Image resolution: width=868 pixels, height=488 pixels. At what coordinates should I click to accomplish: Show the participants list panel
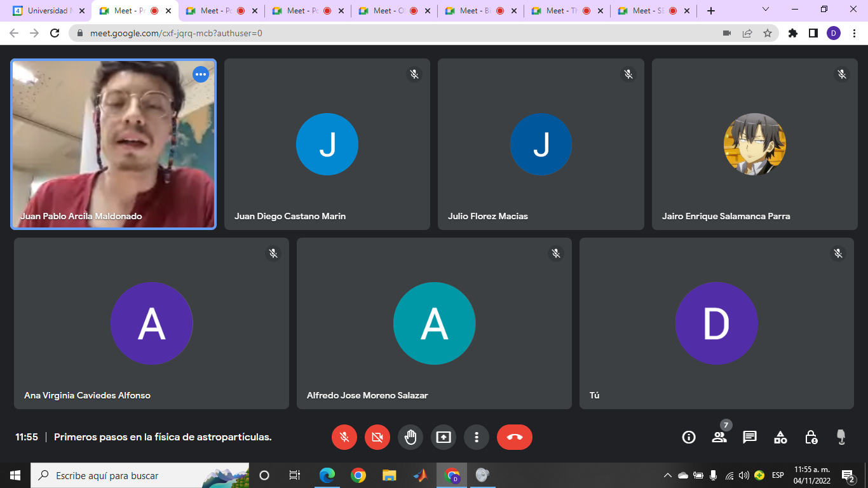tap(719, 437)
